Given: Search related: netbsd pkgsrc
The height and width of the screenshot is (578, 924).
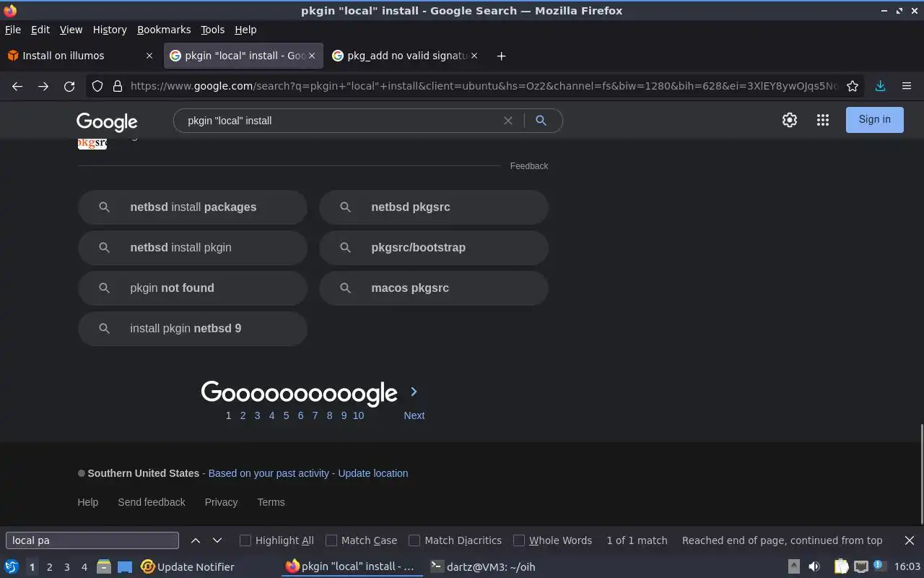Looking at the screenshot, I should pos(434,207).
